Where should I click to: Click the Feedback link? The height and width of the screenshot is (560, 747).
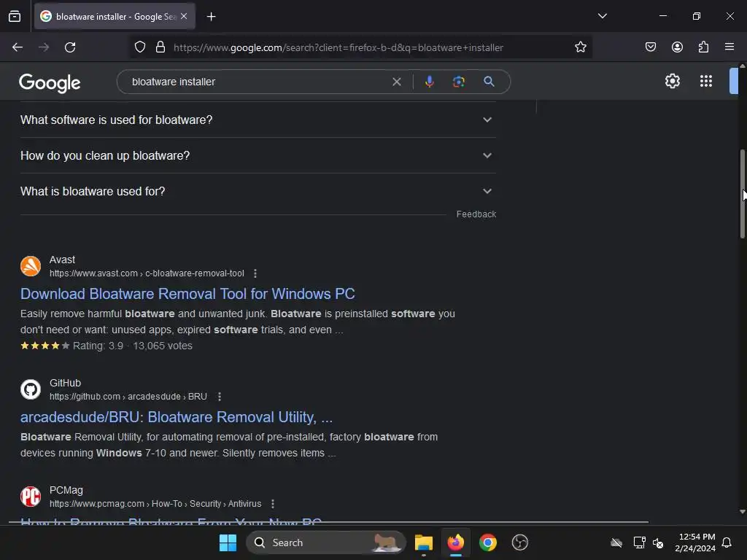476,214
